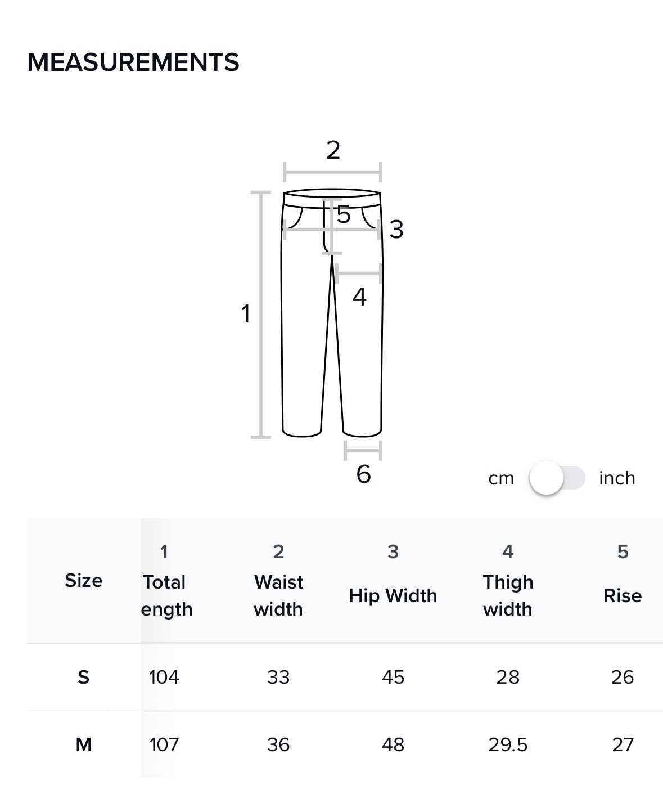Click number 6 hem marker below pants
The height and width of the screenshot is (812, 663).
coord(363,474)
